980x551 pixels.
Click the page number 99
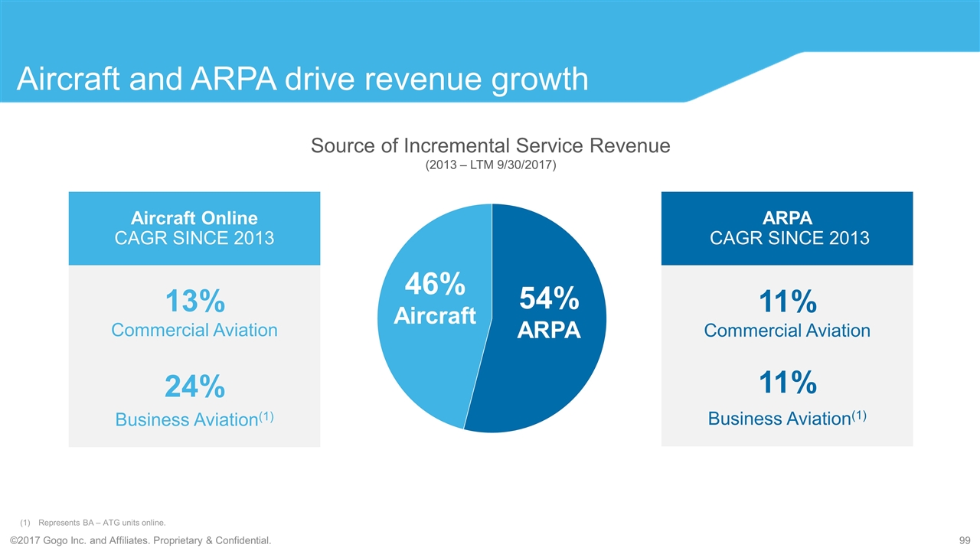coord(965,541)
